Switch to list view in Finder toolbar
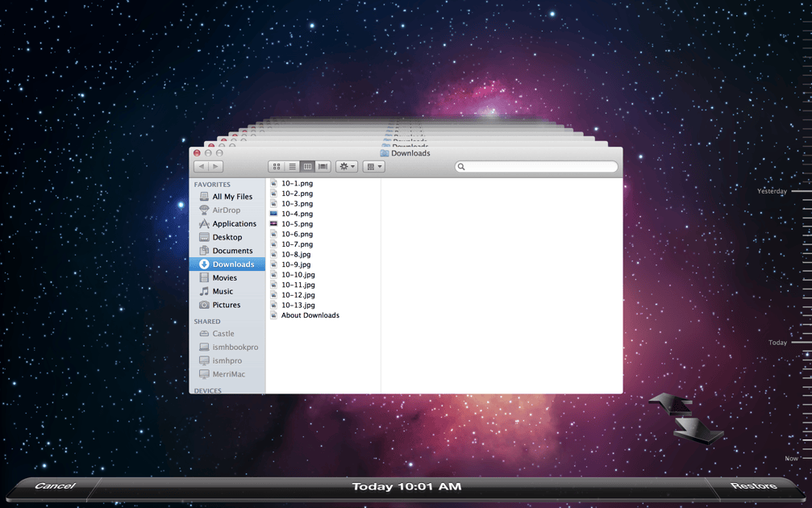Screen dimensions: 812x508 tap(292, 167)
